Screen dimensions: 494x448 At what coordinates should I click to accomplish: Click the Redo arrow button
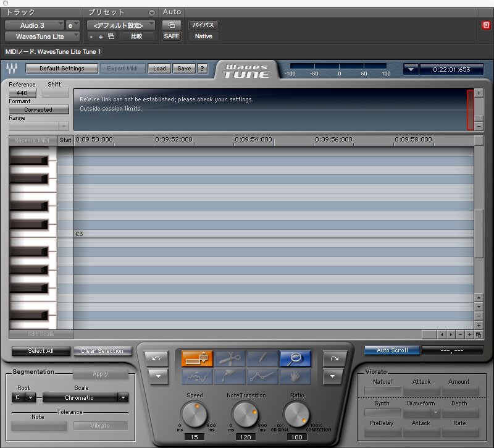(335, 359)
